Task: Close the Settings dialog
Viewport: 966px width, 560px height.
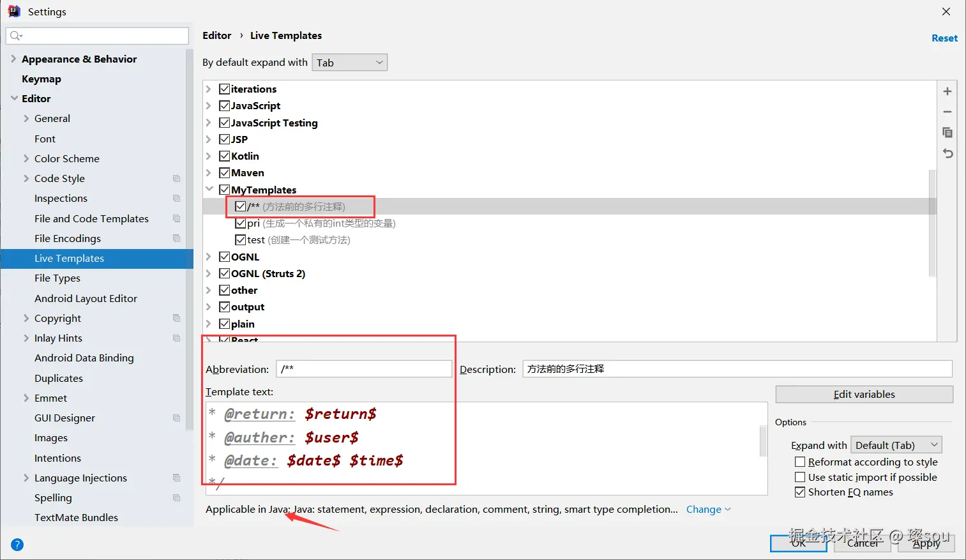Action: (946, 11)
